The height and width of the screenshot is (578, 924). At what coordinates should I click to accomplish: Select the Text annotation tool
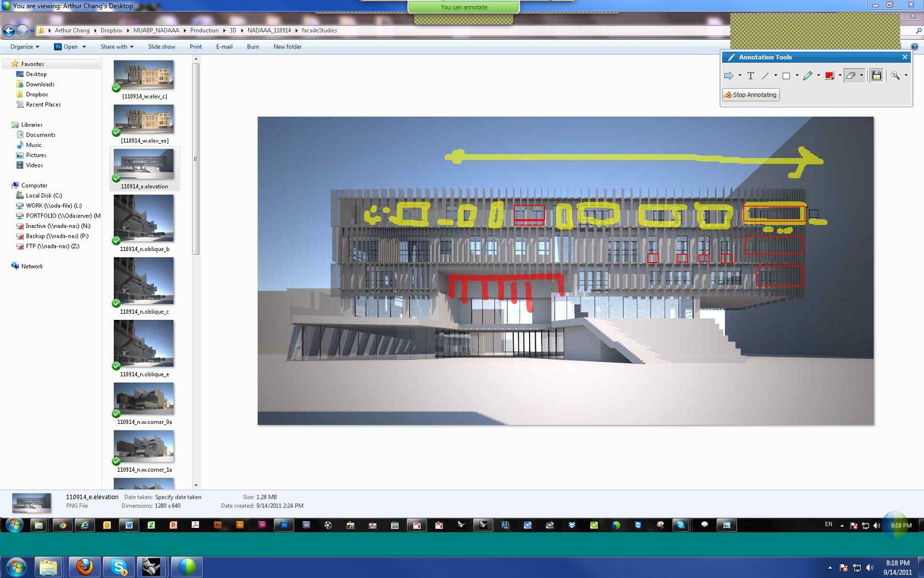pyautogui.click(x=750, y=76)
